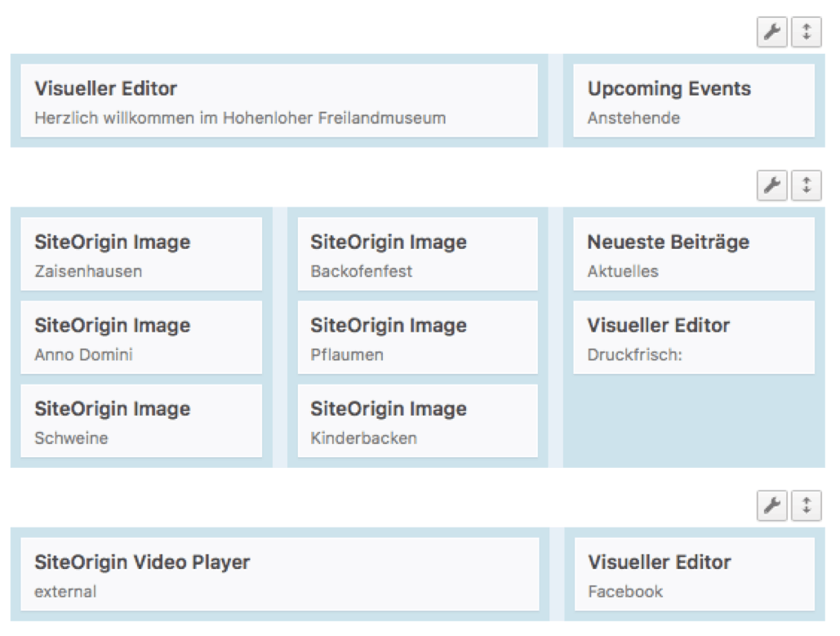
Task: Open wrench settings for the first row
Action: coord(771,33)
